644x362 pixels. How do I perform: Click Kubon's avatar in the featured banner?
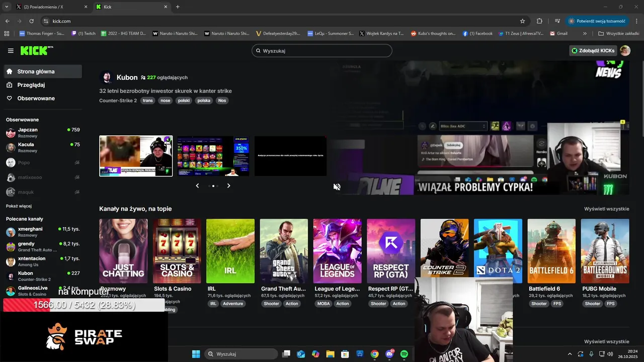point(106,77)
